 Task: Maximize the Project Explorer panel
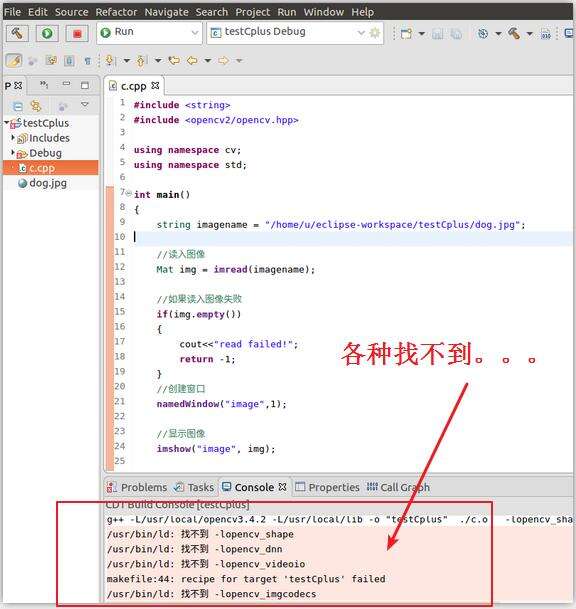pos(85,85)
